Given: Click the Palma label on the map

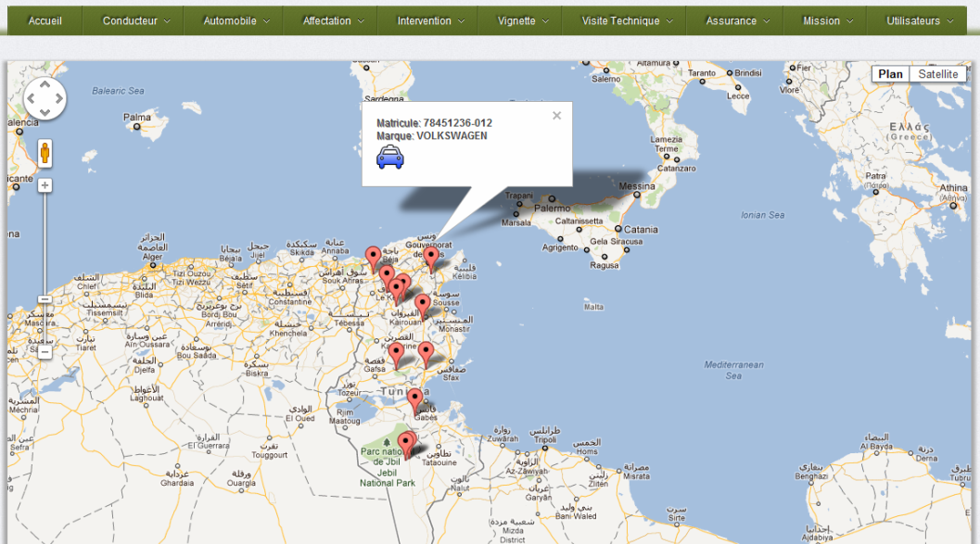Looking at the screenshot, I should click(x=137, y=117).
